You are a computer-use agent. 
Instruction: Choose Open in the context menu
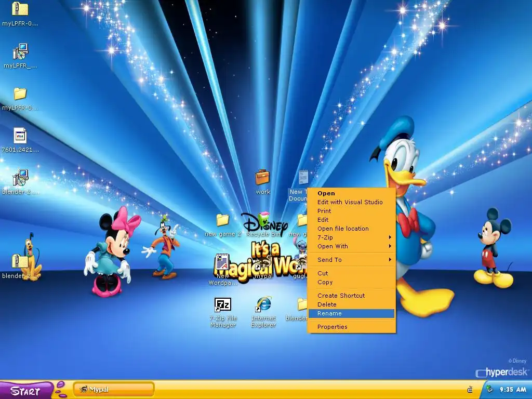click(351, 193)
